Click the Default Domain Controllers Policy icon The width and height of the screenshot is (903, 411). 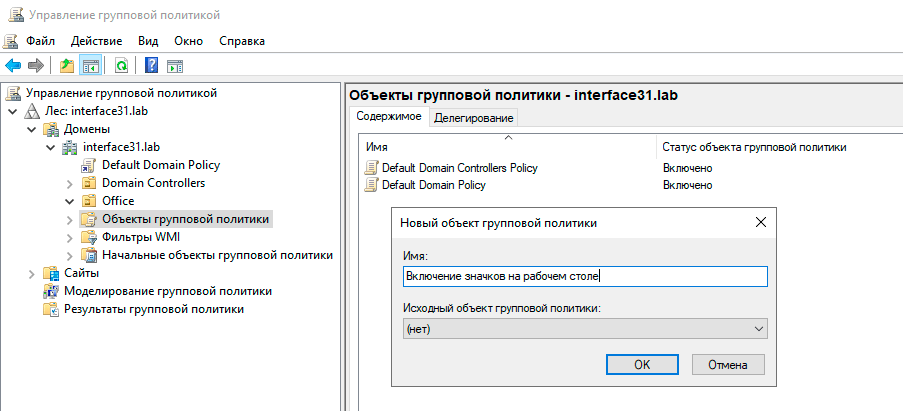coord(371,167)
